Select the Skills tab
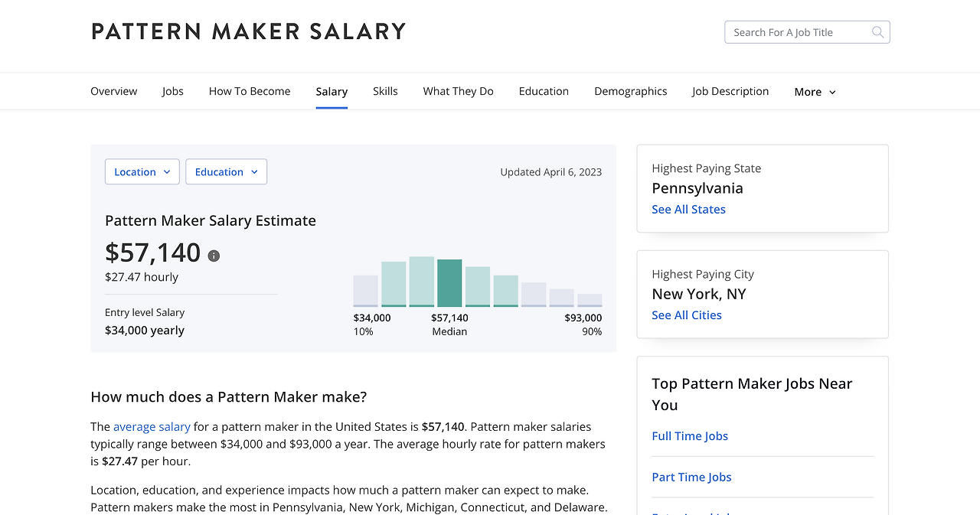Image resolution: width=980 pixels, height=515 pixels. [x=385, y=91]
